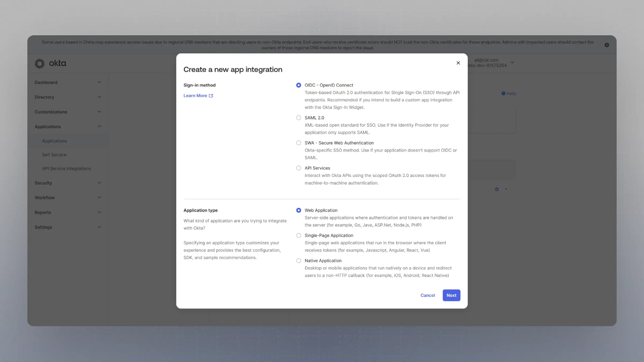This screenshot has height=362, width=644.
Task: Select API Services radio button
Action: point(299,168)
